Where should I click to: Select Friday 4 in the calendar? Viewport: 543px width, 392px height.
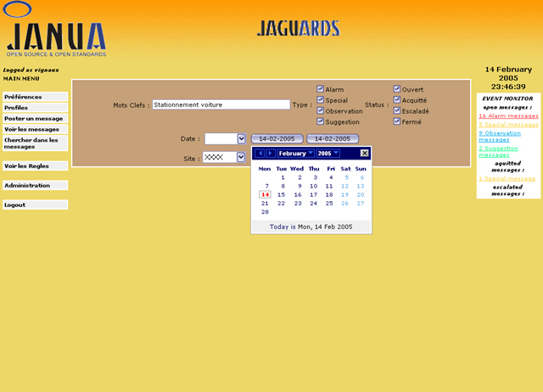pyautogui.click(x=331, y=177)
